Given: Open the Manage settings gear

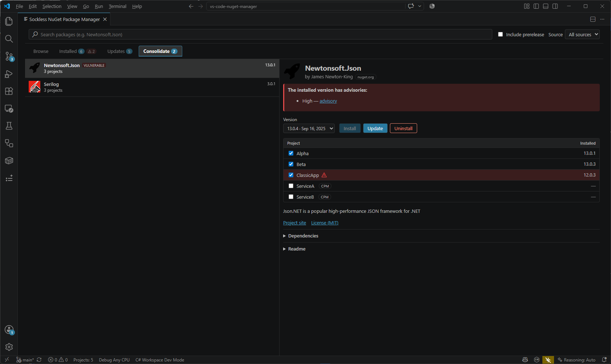Looking at the screenshot, I should pos(9,347).
